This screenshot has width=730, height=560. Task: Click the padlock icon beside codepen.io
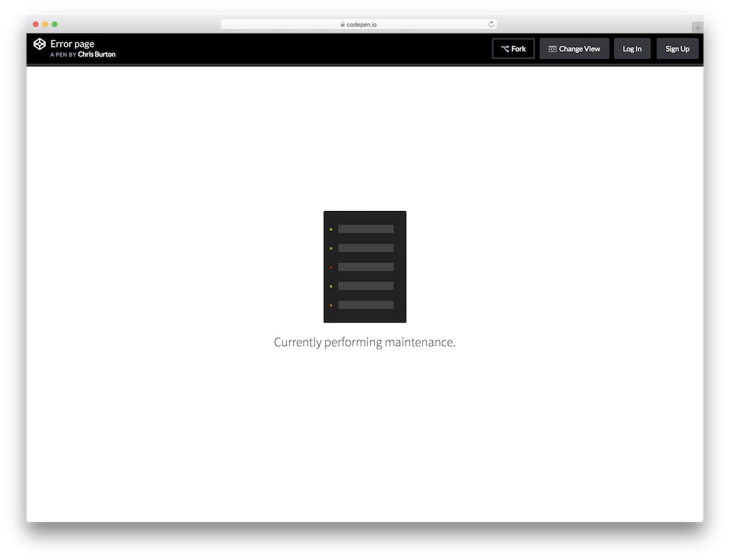click(342, 25)
